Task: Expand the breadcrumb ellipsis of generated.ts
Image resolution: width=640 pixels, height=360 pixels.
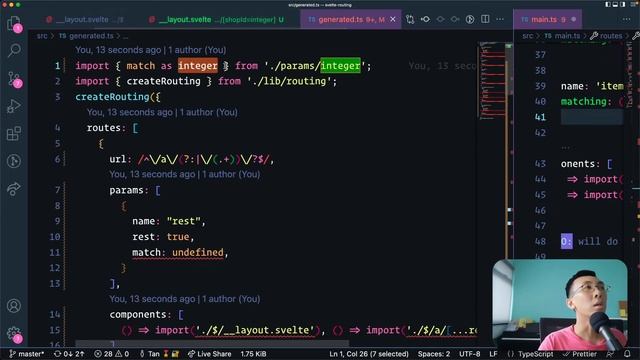Action: tap(125, 36)
